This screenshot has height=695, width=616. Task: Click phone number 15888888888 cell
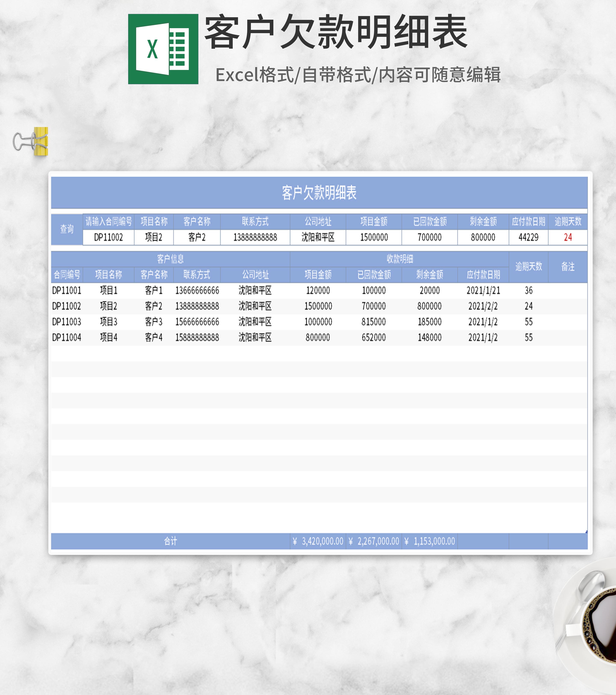pos(197,337)
